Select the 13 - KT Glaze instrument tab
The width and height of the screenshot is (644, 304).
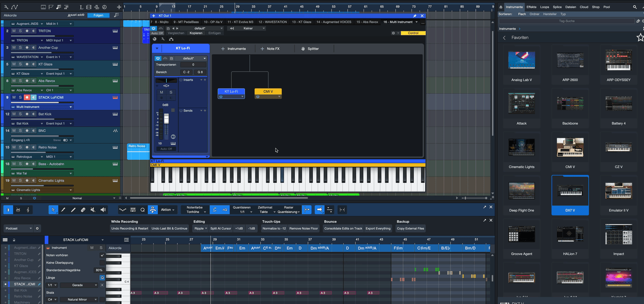coord(302,22)
